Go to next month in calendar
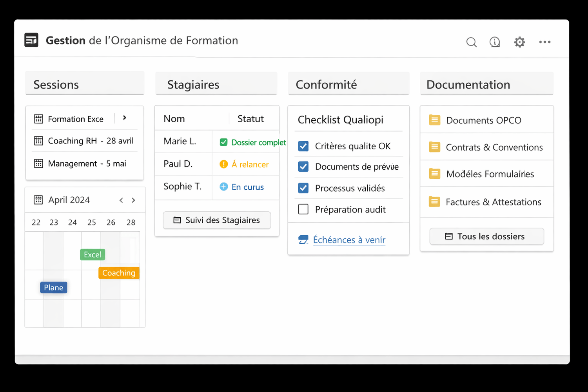 tap(134, 200)
